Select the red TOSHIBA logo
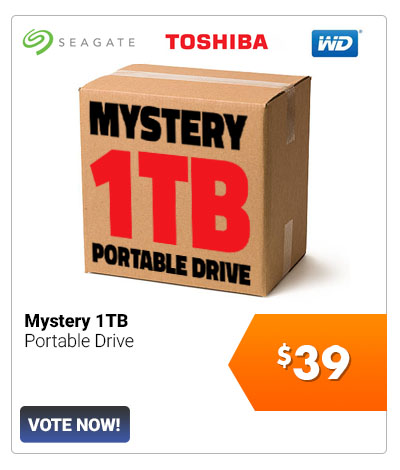Screen dimensions: 400x470 point(217,42)
